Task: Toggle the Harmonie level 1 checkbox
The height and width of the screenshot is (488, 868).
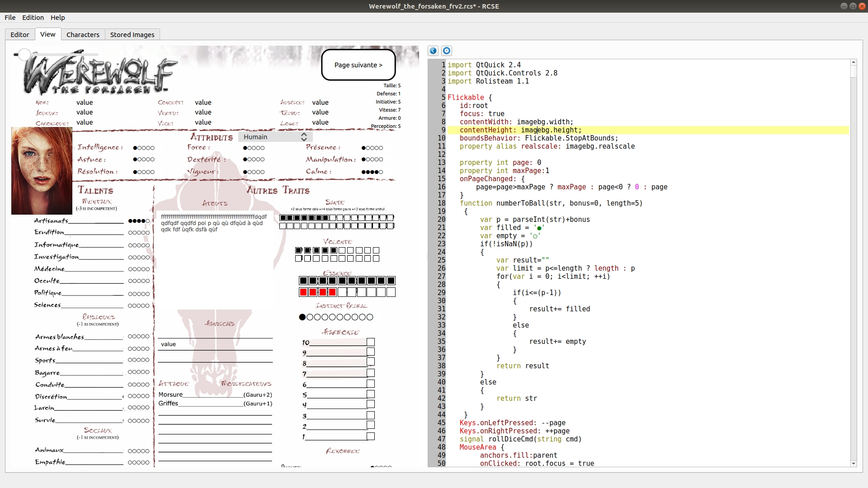Action: click(x=371, y=436)
